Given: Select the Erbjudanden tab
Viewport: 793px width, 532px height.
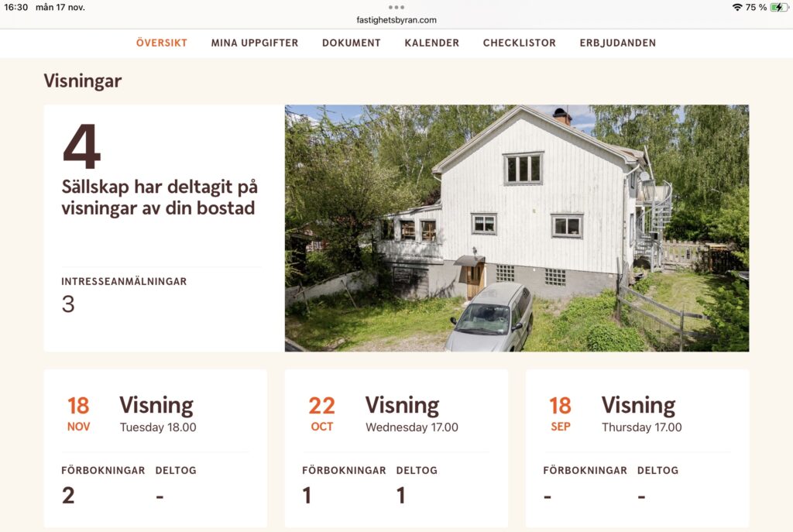Looking at the screenshot, I should (x=618, y=43).
